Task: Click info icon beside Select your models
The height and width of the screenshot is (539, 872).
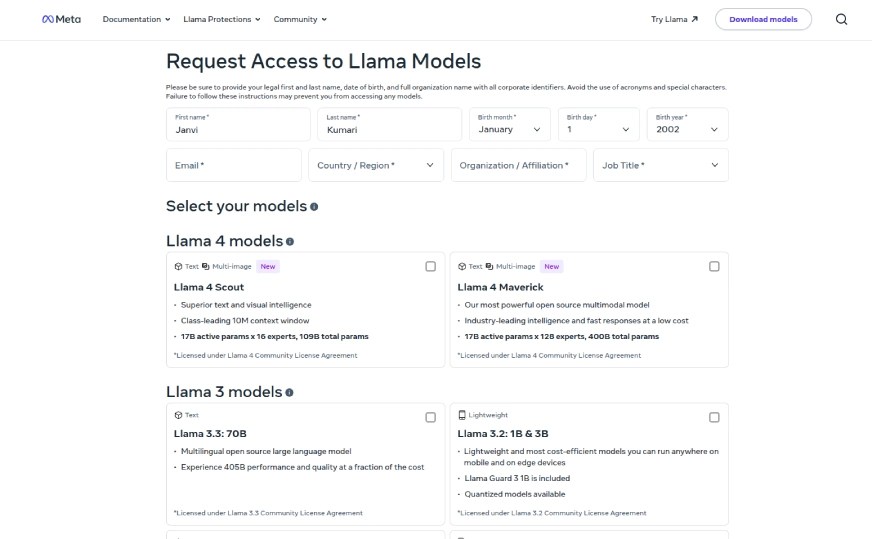Action: 314,207
